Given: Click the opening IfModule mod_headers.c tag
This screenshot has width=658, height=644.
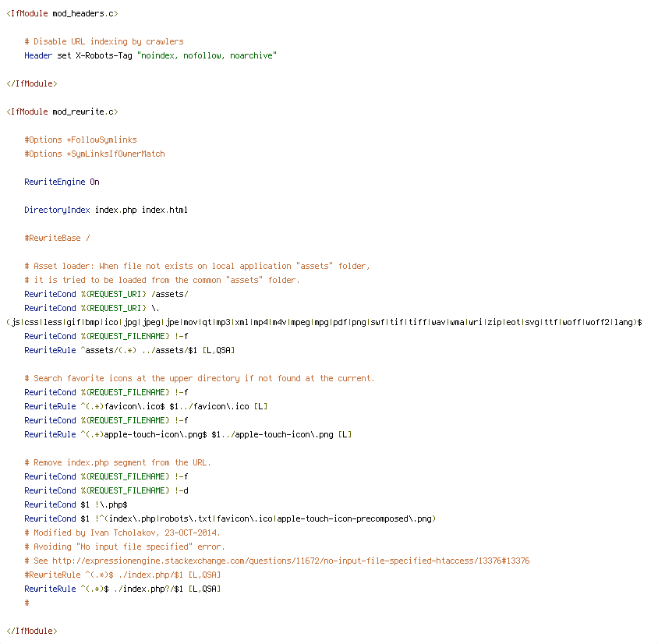Looking at the screenshot, I should [62, 13].
